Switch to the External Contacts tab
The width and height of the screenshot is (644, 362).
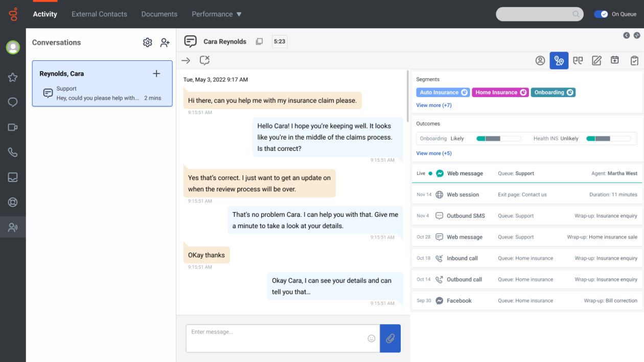pyautogui.click(x=99, y=14)
